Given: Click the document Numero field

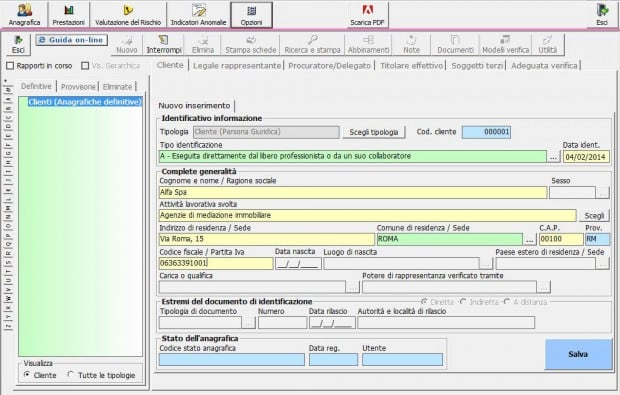Looking at the screenshot, I should pyautogui.click(x=282, y=323).
